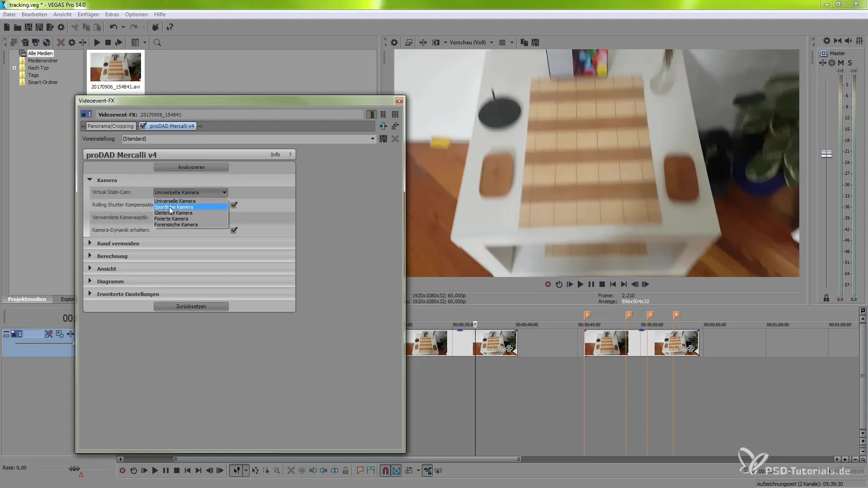Open media views list dropdown arrow
The height and width of the screenshot is (488, 868).
coord(145,42)
